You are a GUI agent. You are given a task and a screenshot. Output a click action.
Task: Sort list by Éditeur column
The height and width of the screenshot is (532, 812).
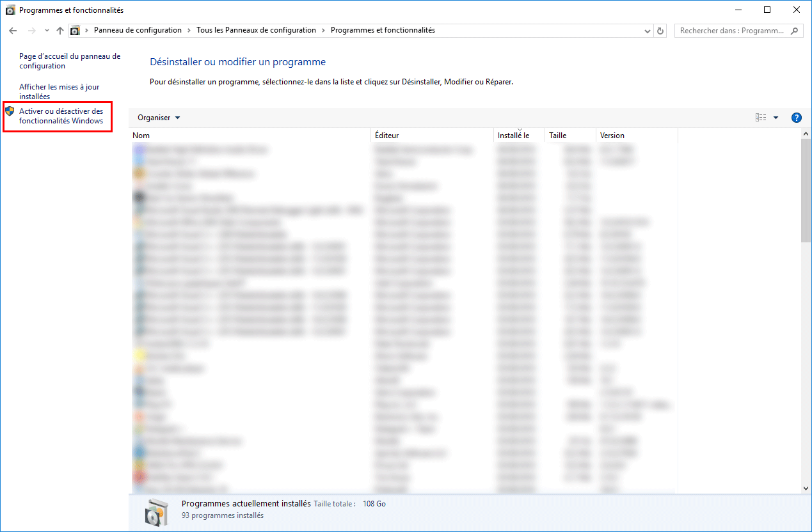coord(433,136)
